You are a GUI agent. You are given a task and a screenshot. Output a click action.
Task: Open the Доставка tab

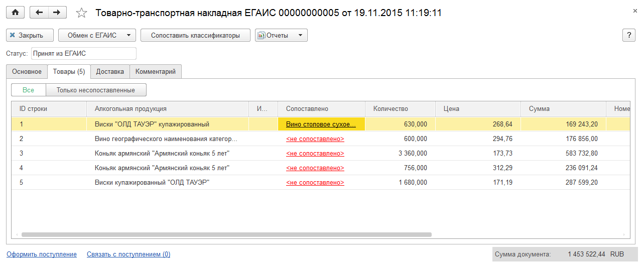(x=110, y=72)
